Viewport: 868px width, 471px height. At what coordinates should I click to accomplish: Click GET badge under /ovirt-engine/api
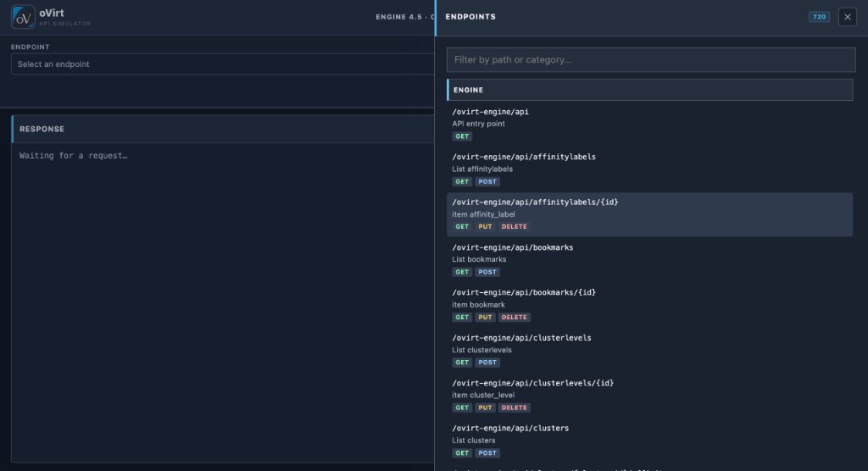pyautogui.click(x=462, y=136)
